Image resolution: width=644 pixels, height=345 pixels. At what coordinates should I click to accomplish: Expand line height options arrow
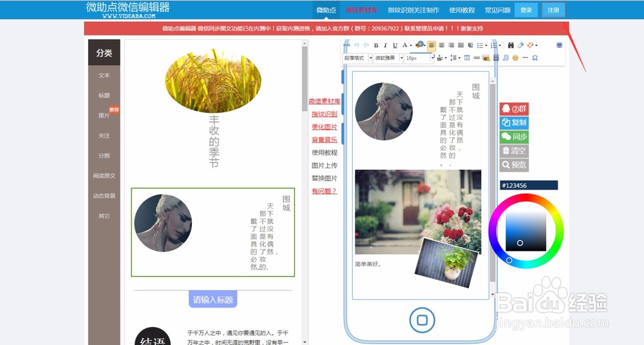point(459,58)
